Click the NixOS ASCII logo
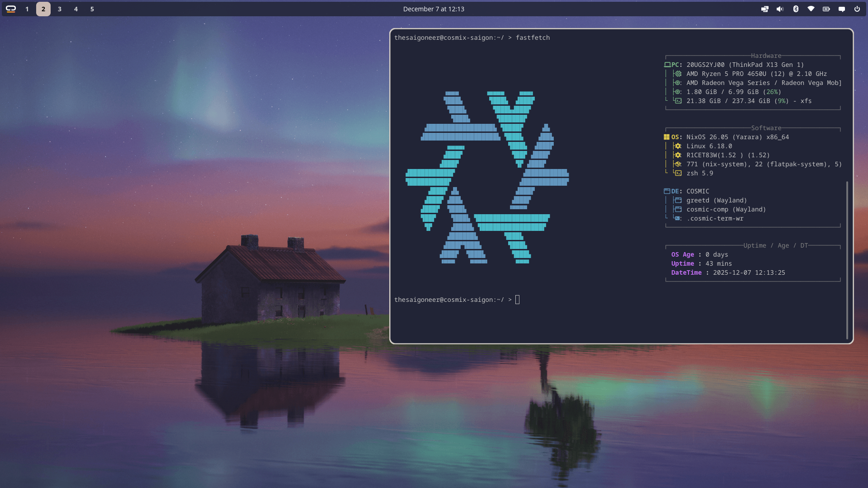The height and width of the screenshot is (488, 868). coord(487,177)
